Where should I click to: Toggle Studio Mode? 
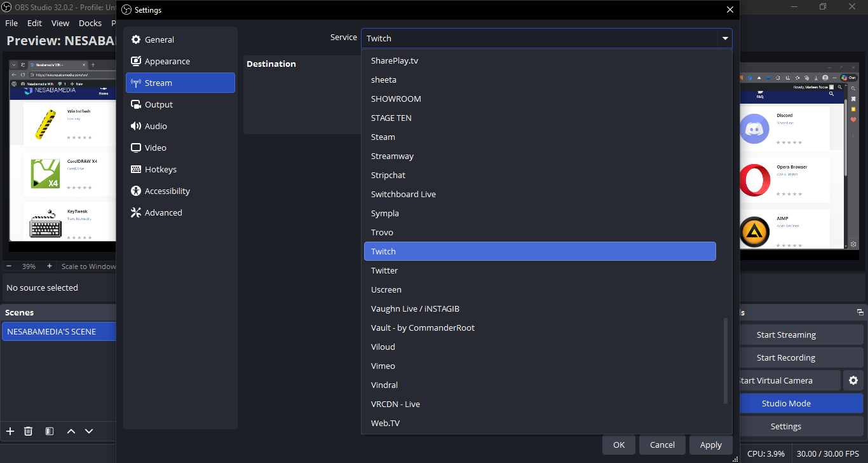[786, 403]
